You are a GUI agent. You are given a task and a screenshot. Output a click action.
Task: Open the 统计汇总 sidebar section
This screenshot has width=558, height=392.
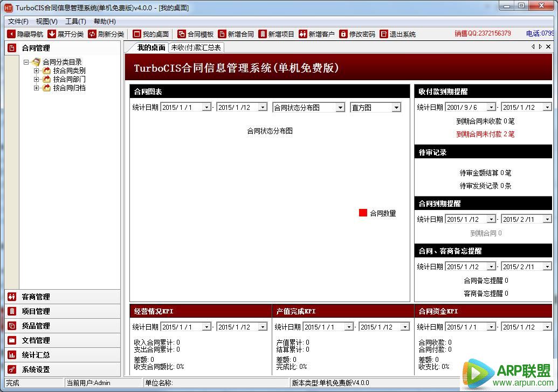[36, 355]
